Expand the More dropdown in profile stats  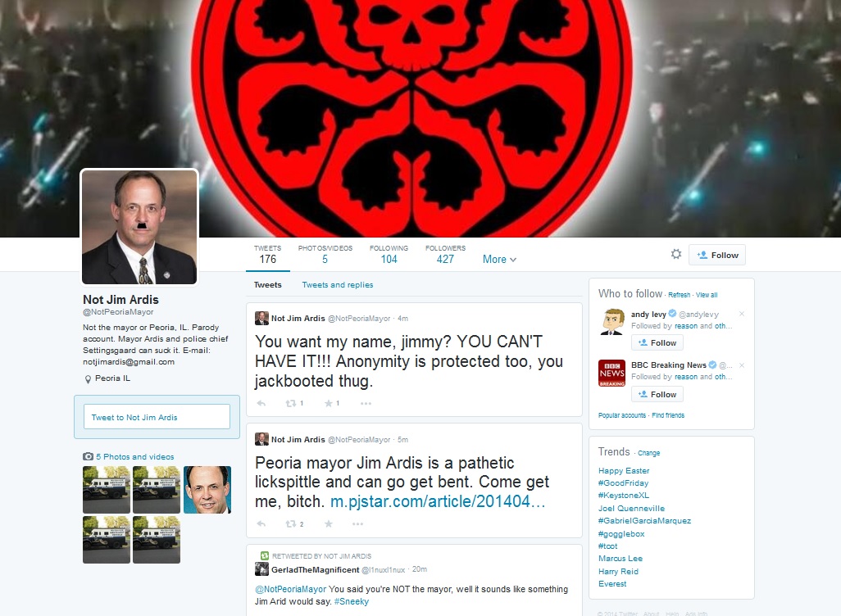pos(499,260)
